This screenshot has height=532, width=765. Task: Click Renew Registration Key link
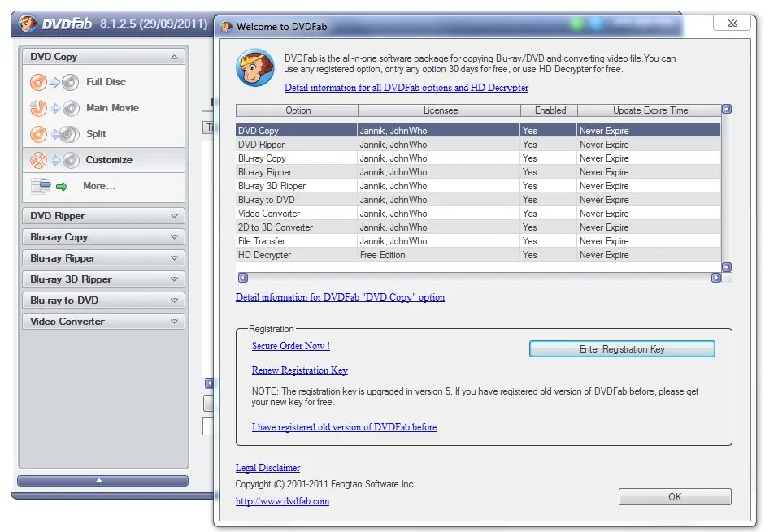tap(300, 370)
